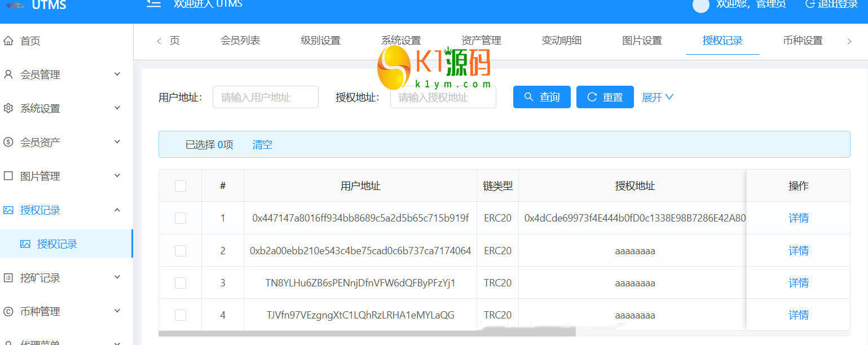The image size is (868, 345).
Task: Click the list icon beside 挖矿记录
Action: (8, 277)
